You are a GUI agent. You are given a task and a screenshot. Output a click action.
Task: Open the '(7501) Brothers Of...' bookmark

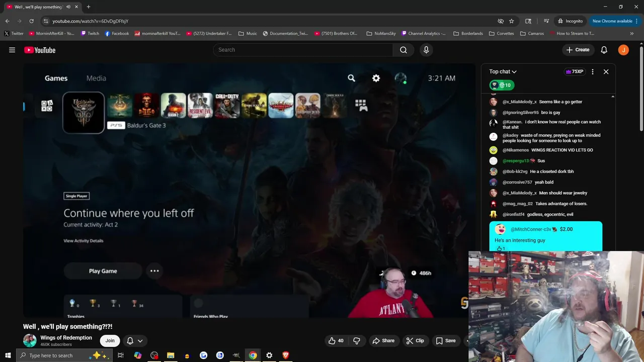click(336, 33)
